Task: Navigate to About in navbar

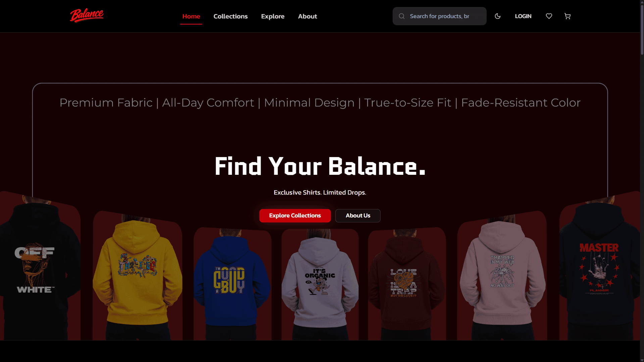Action: tap(307, 16)
